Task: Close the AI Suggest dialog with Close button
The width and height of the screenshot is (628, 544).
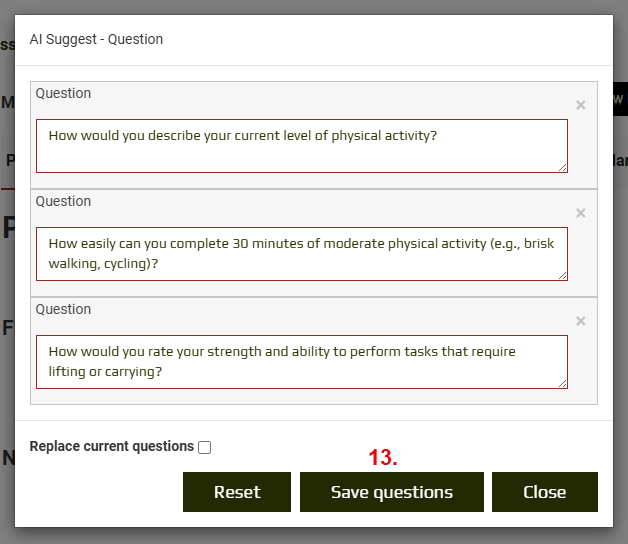Action: 544,492
